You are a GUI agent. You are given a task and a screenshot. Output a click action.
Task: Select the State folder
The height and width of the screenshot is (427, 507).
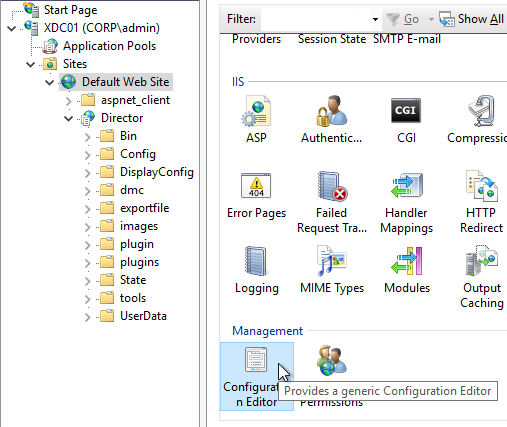coord(133,280)
